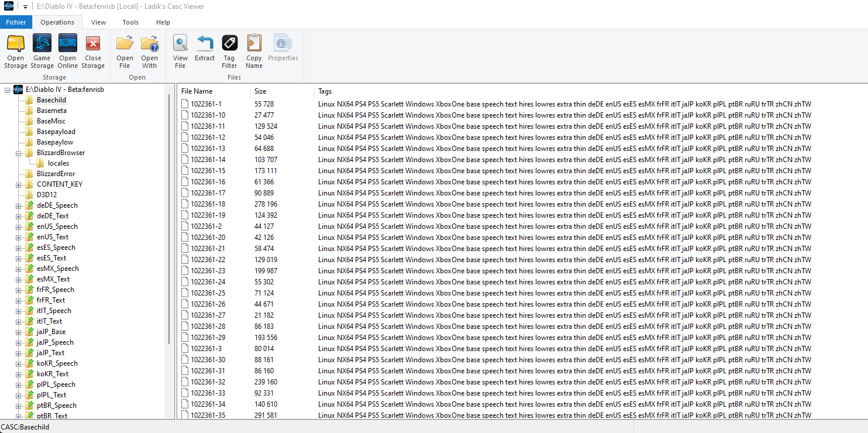Viewport: 868px width, 433px height.
Task: Select the Basechild folder in tree
Action: coord(51,100)
